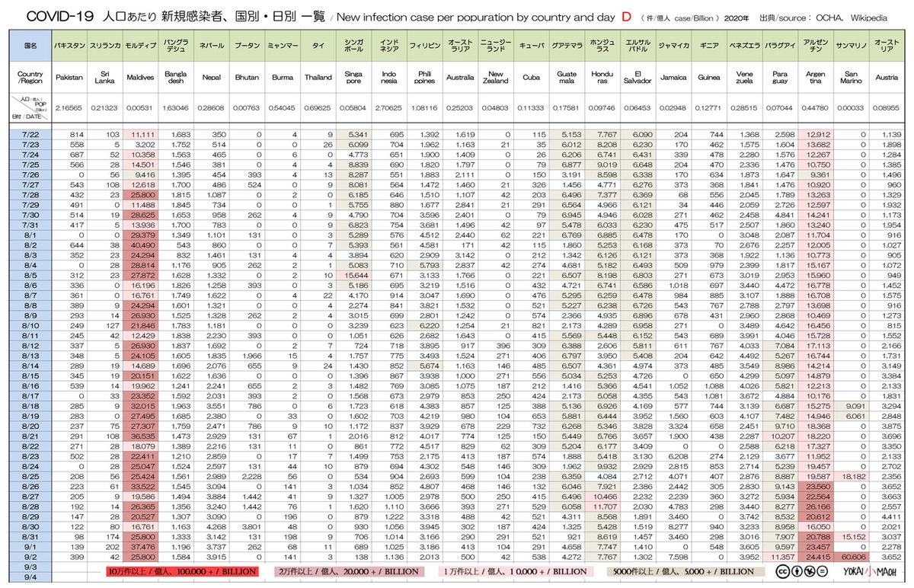Select the English Cuba column header
The height and width of the screenshot is (588, 914).
[x=531, y=77]
